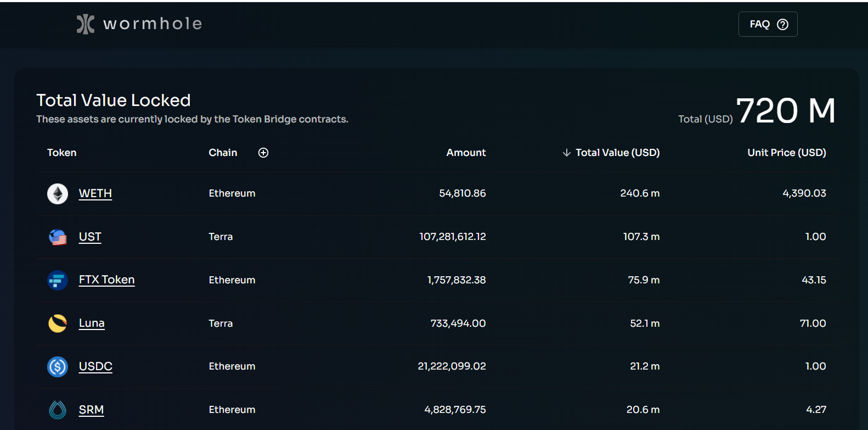Click unit price 71.00
The width and height of the screenshot is (868, 430).
tap(813, 323)
